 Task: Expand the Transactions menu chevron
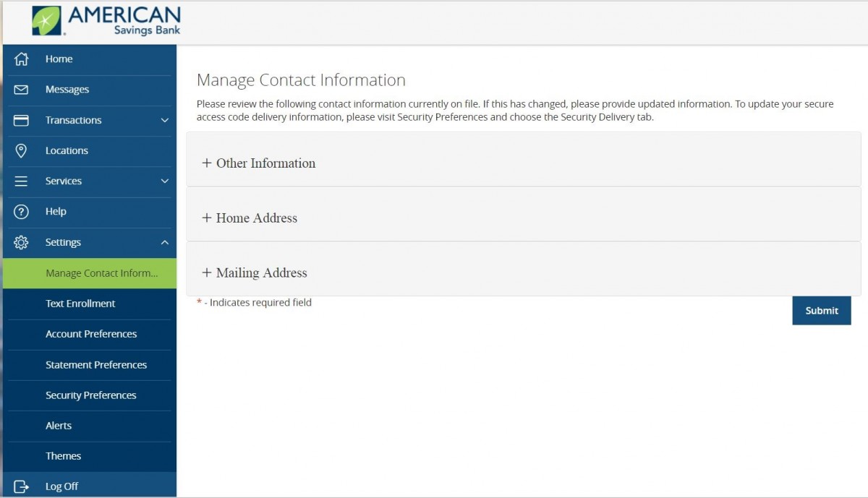coord(164,120)
